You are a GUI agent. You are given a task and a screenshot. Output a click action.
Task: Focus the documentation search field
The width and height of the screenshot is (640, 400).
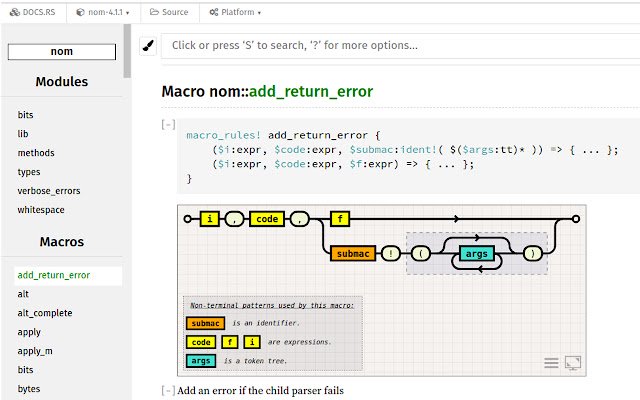pyautogui.click(x=395, y=45)
